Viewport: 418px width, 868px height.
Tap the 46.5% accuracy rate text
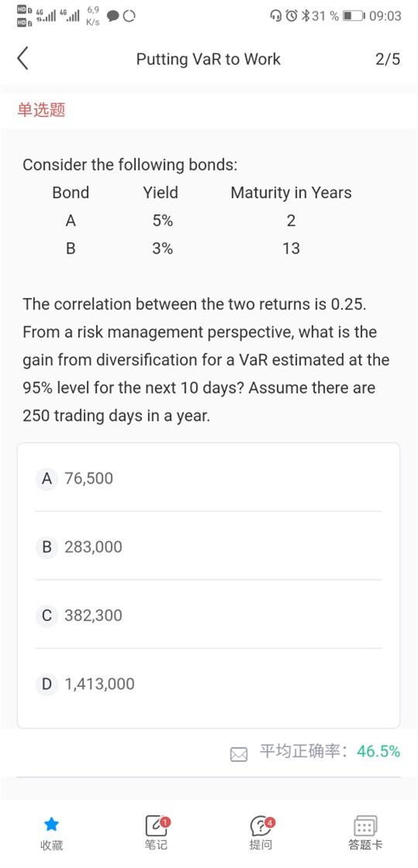click(379, 751)
